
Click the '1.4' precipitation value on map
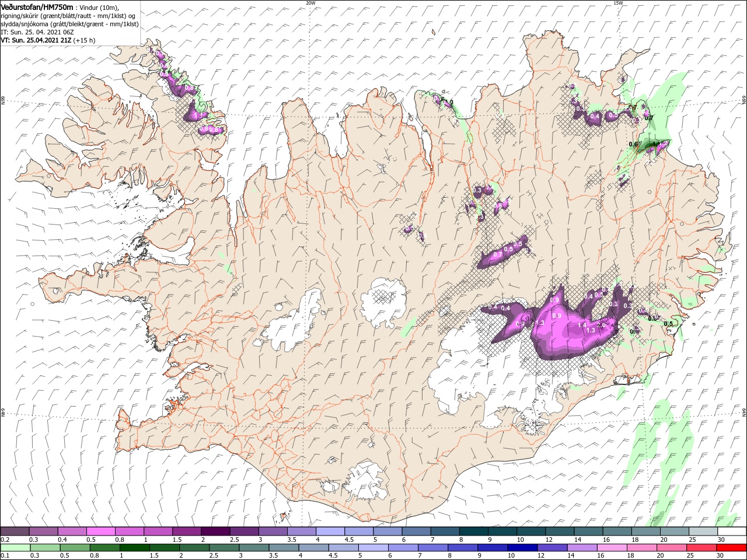pyautogui.click(x=581, y=325)
